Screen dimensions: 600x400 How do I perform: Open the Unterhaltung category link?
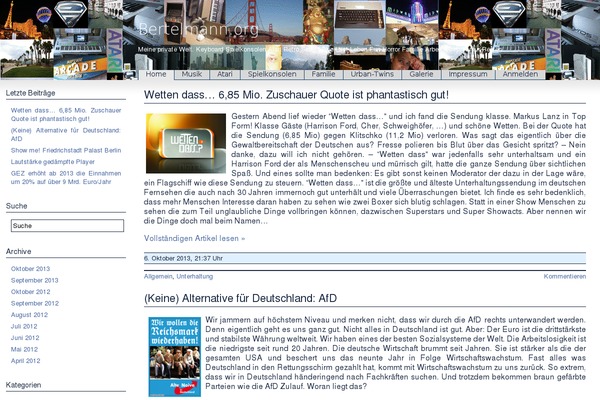(194, 276)
